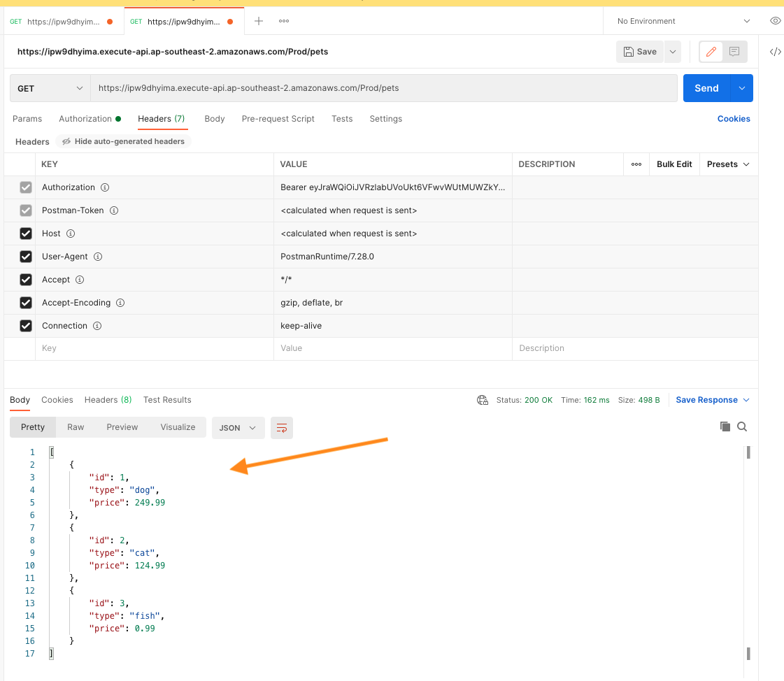
Task: Open the No Environment dropdown
Action: tap(683, 21)
